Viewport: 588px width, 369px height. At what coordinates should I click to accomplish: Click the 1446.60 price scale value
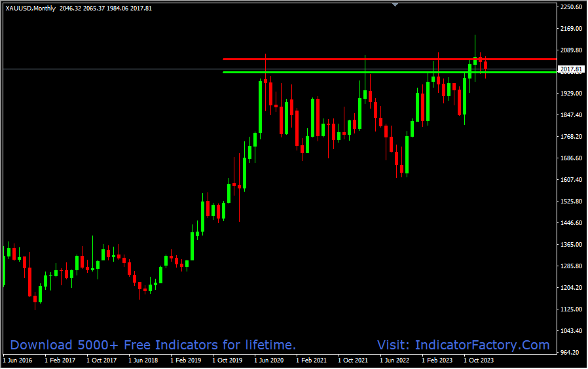571,223
